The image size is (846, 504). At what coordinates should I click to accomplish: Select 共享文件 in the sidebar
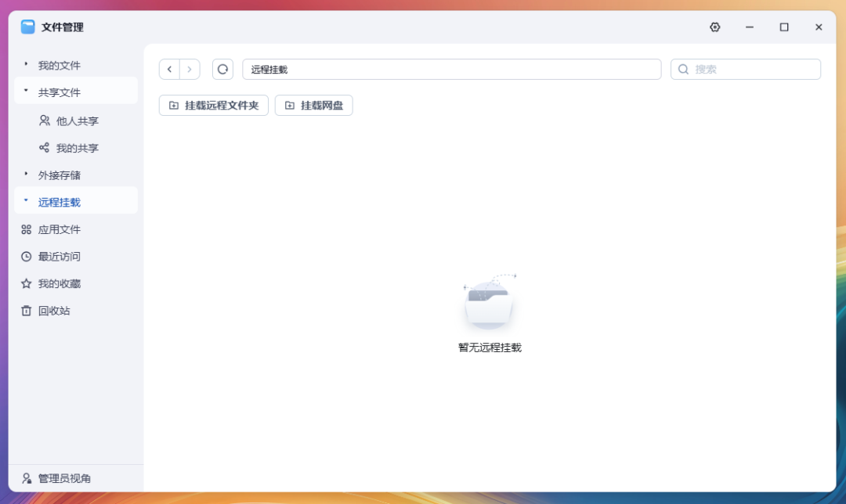76,92
